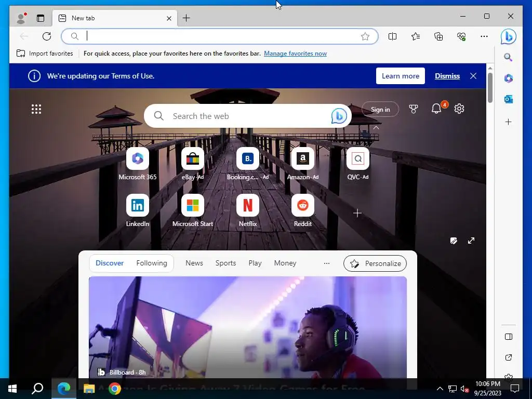The height and width of the screenshot is (399, 532).
Task: Add a new quick link site
Action: (x=357, y=213)
